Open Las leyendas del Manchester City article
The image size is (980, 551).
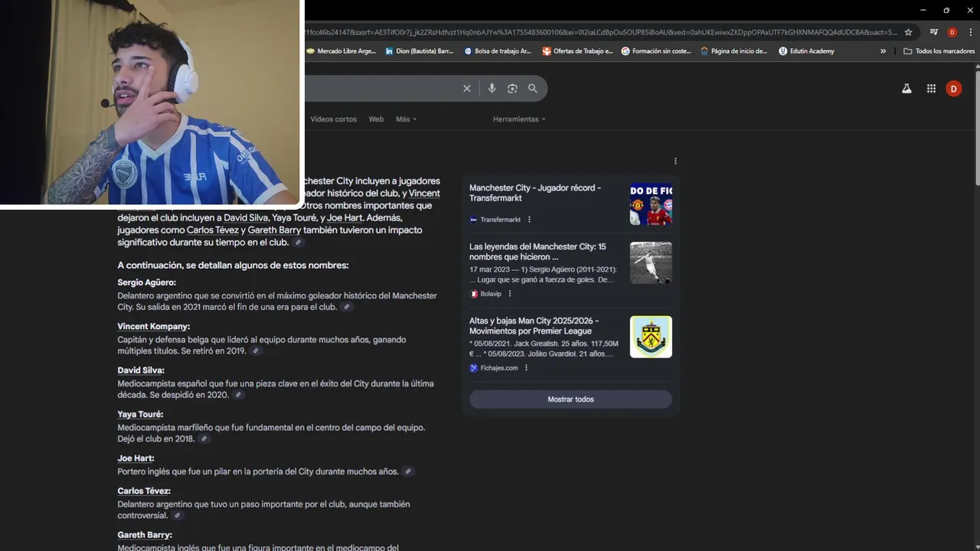click(537, 252)
